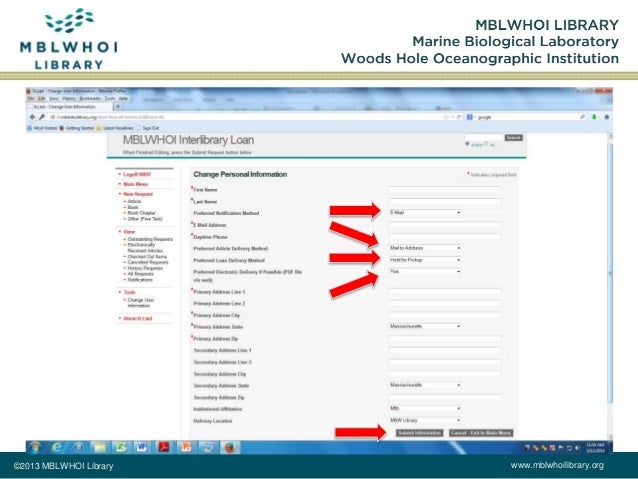Select the All search radio button
The width and height of the screenshot is (638, 479).
click(x=486, y=144)
